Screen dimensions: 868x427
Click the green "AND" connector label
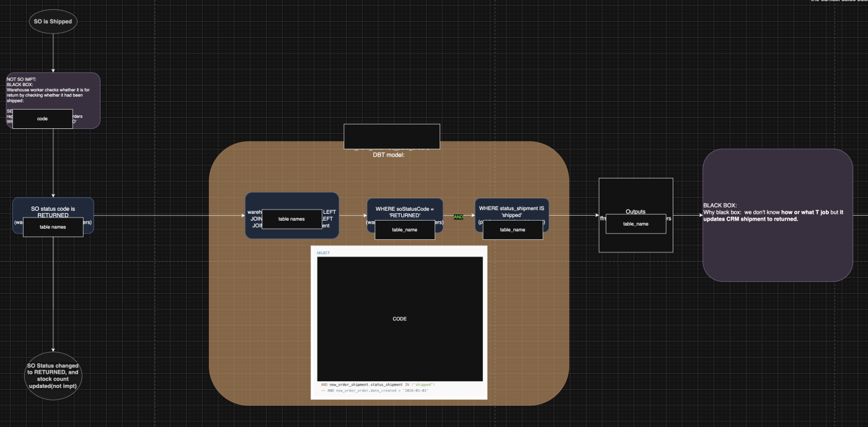pos(458,217)
